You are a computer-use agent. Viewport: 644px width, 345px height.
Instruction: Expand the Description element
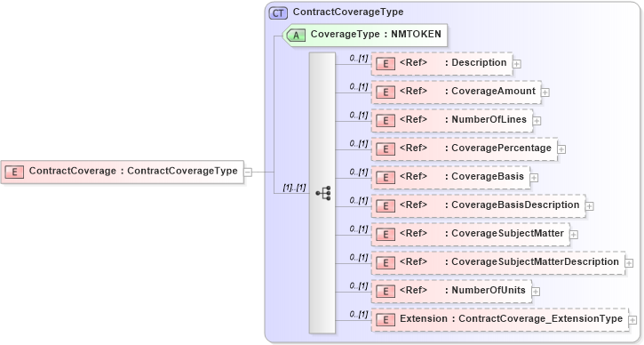pos(517,64)
